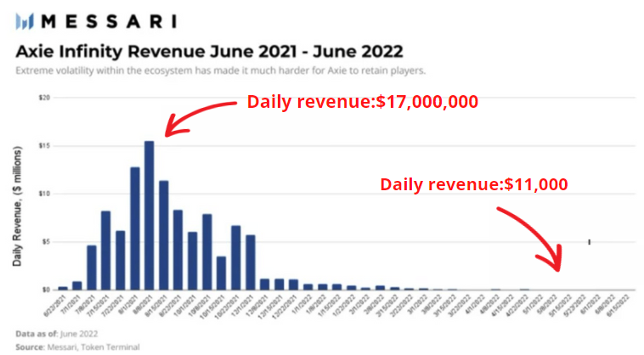
Task: Click the 'Data as of: June 2022' note
Action: point(57,334)
